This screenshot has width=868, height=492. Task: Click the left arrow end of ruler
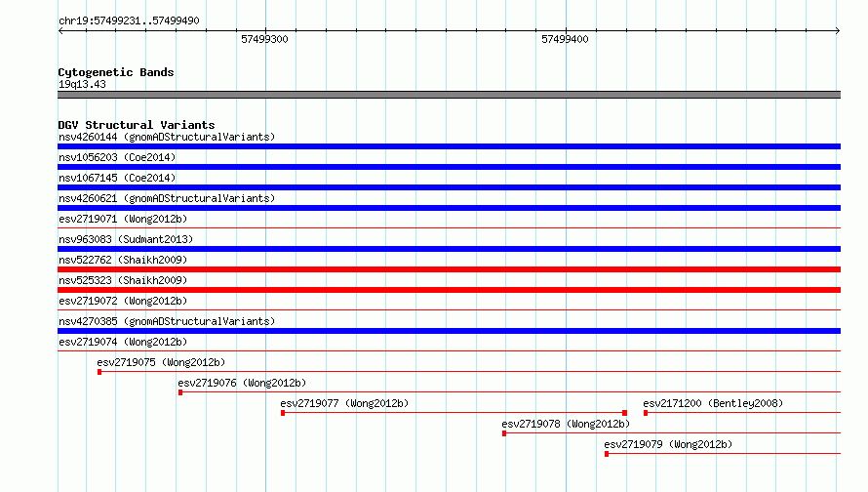[x=60, y=30]
